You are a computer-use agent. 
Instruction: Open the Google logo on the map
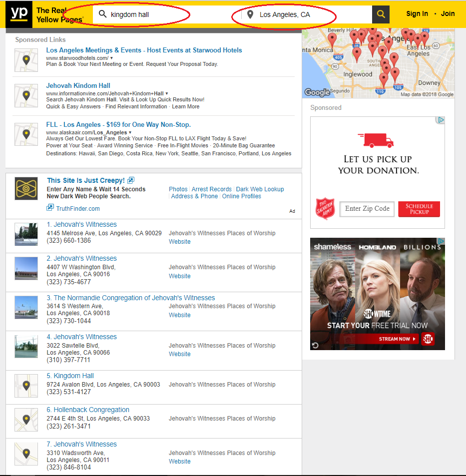pos(317,92)
